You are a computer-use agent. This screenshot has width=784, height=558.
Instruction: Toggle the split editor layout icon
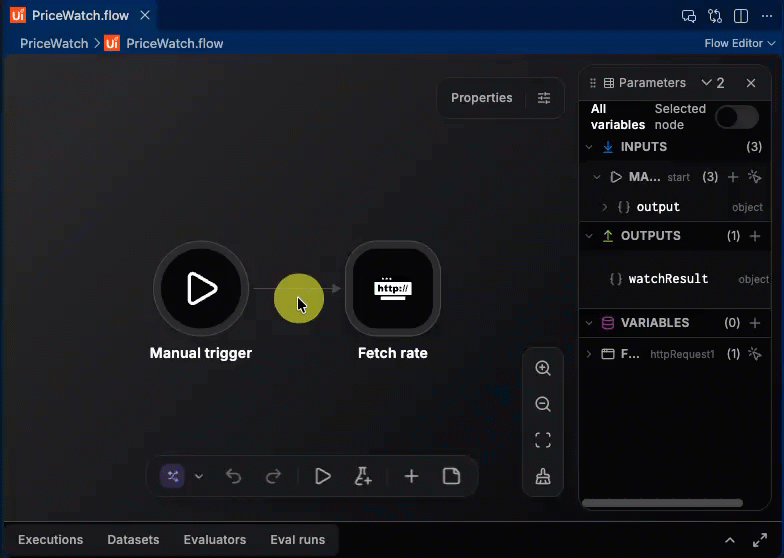740,16
